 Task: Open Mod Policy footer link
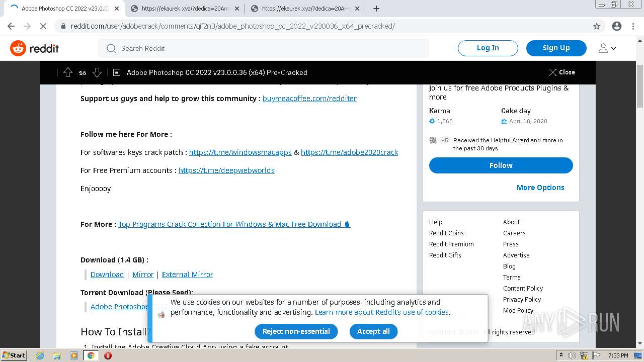[518, 310]
